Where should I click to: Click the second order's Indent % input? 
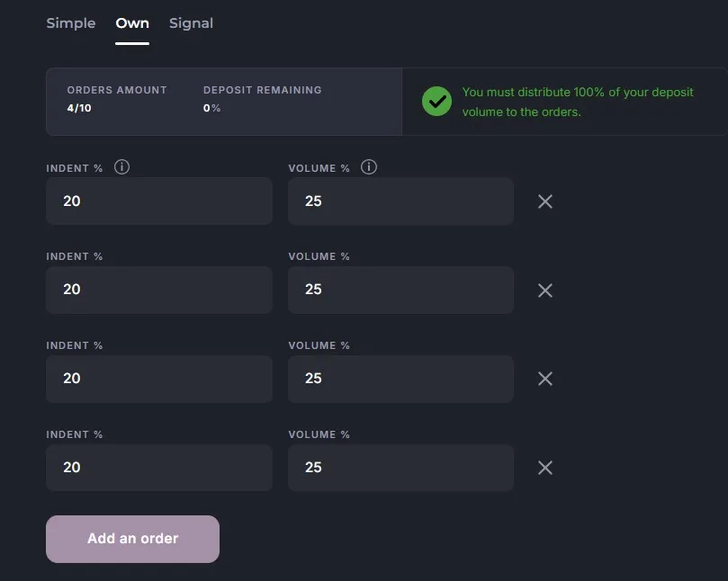(159, 290)
